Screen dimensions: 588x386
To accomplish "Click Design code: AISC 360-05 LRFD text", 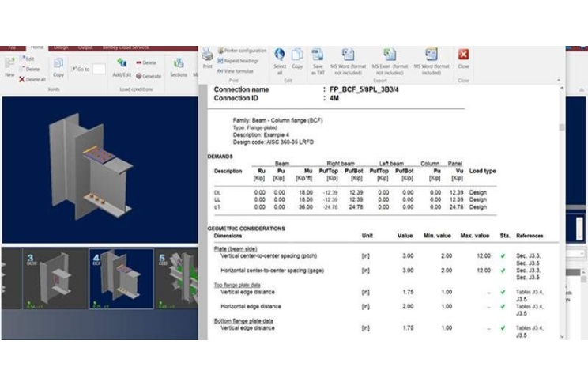I will pos(273,142).
